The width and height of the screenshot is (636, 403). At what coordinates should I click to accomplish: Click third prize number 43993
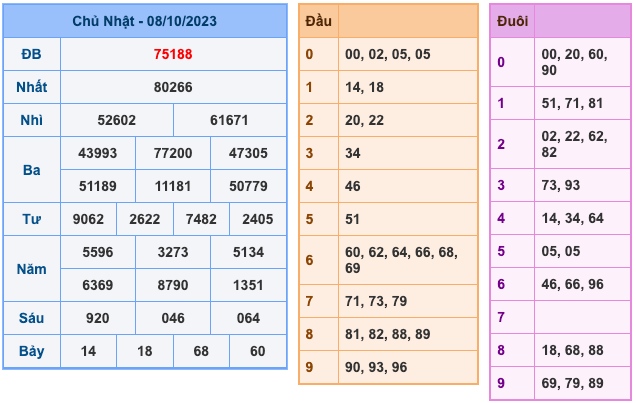[98, 153]
